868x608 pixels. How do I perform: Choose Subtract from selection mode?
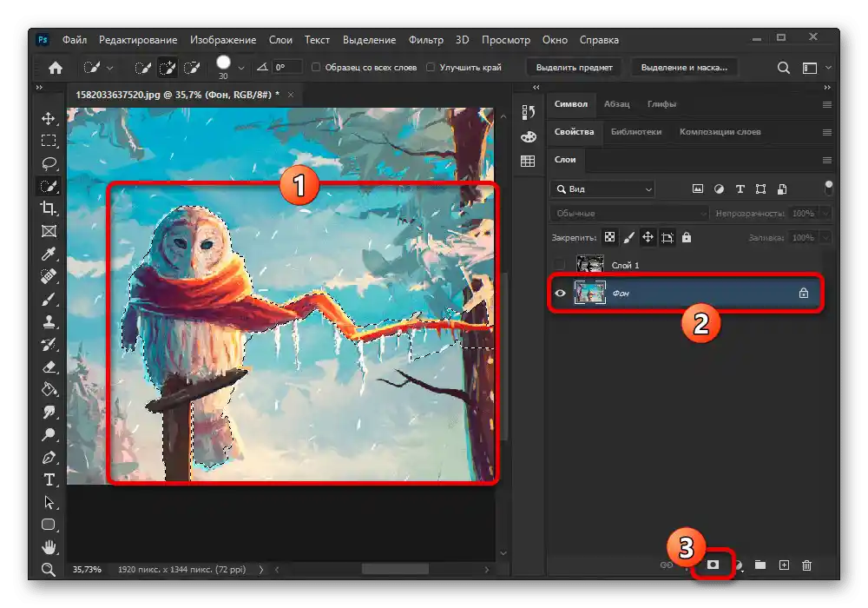[x=192, y=68]
